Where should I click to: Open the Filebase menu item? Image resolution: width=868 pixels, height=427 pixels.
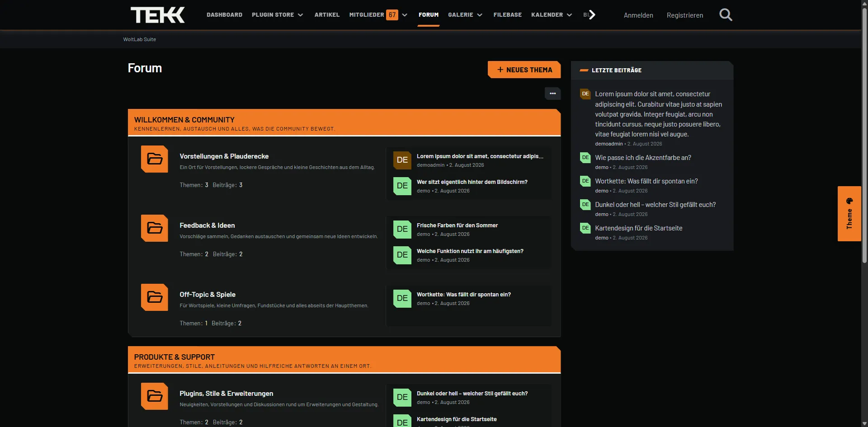[507, 15]
